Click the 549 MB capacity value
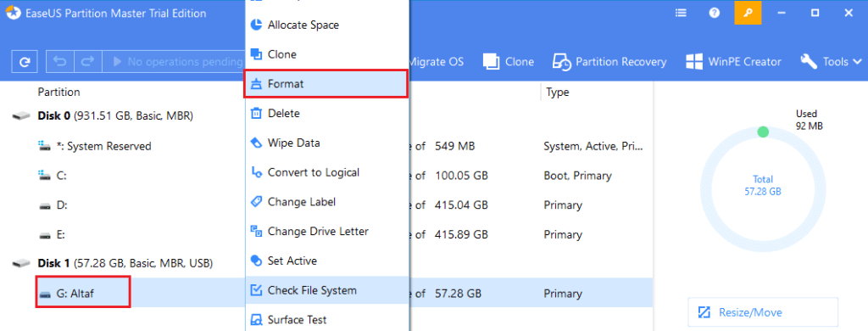The width and height of the screenshot is (868, 331). point(454,146)
